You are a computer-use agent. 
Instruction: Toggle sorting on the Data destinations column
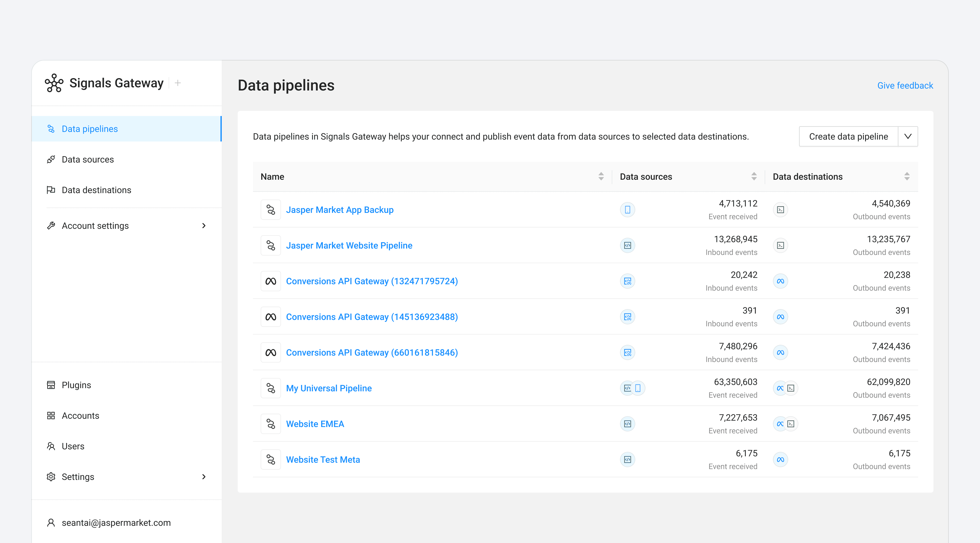(x=907, y=177)
